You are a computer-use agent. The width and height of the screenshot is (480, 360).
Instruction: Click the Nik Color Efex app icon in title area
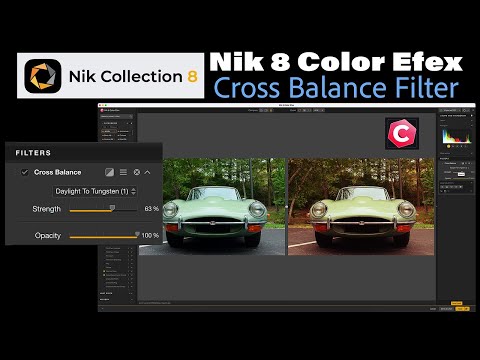[102, 110]
